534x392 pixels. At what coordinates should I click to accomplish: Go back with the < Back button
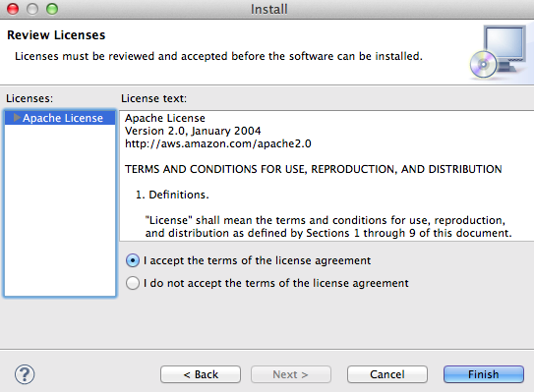(201, 374)
